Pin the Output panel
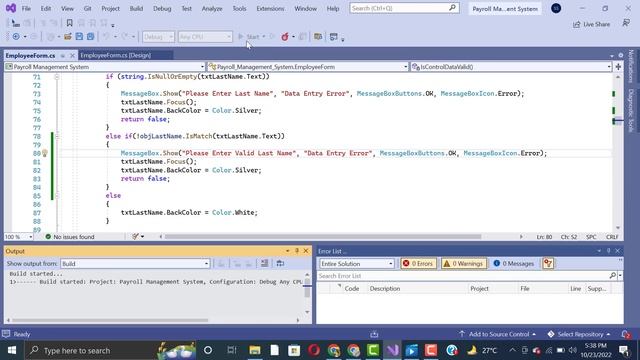Image resolution: width=640 pixels, height=360 pixels. click(x=297, y=251)
